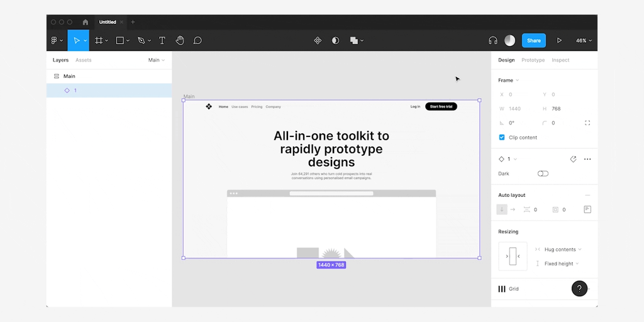Click the independent corners icon

(587, 123)
